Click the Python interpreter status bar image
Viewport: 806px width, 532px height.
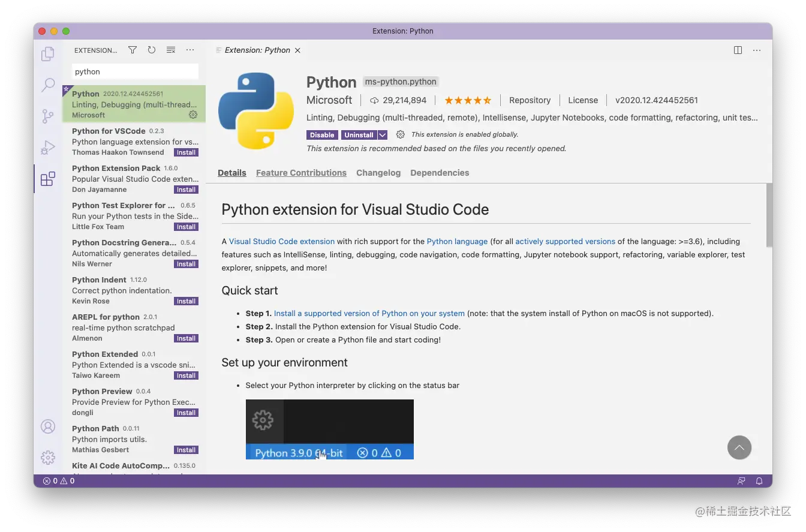(x=329, y=429)
